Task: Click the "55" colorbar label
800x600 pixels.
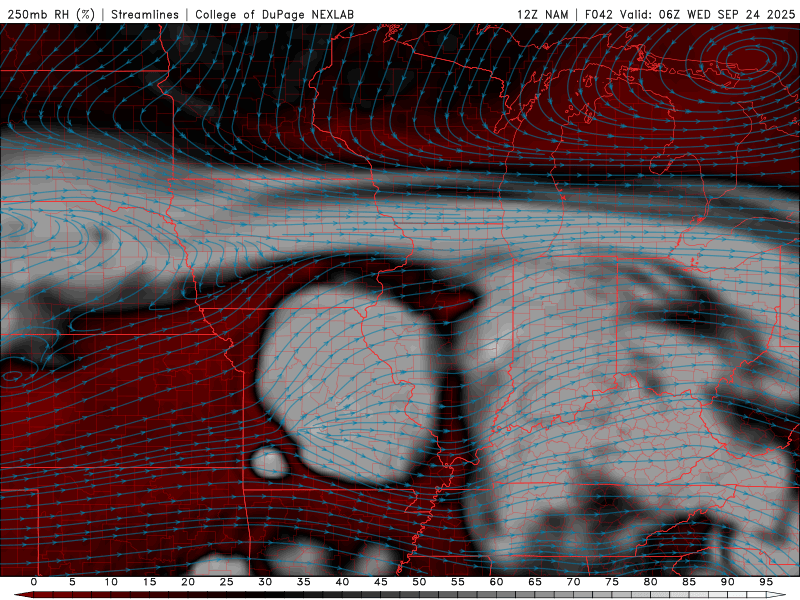Action: (x=458, y=582)
